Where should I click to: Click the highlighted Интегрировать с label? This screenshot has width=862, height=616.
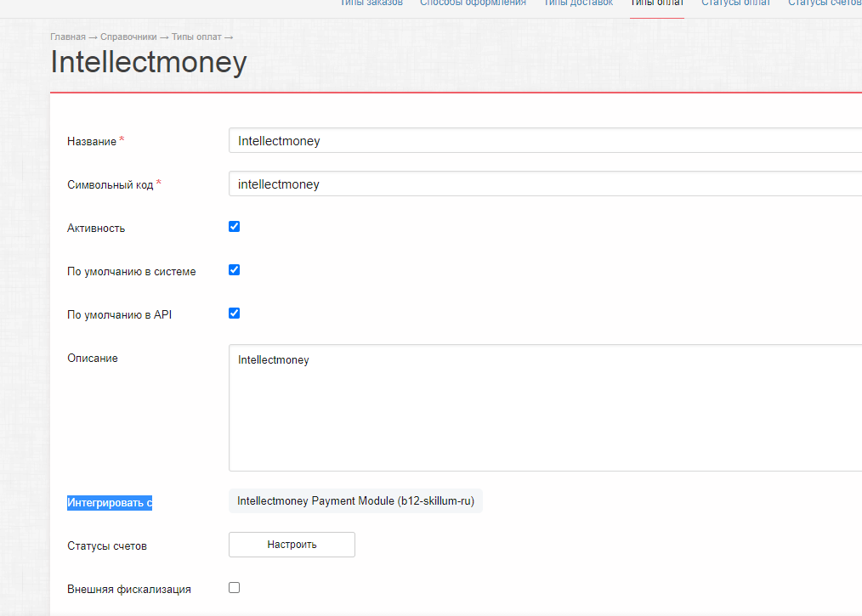110,503
